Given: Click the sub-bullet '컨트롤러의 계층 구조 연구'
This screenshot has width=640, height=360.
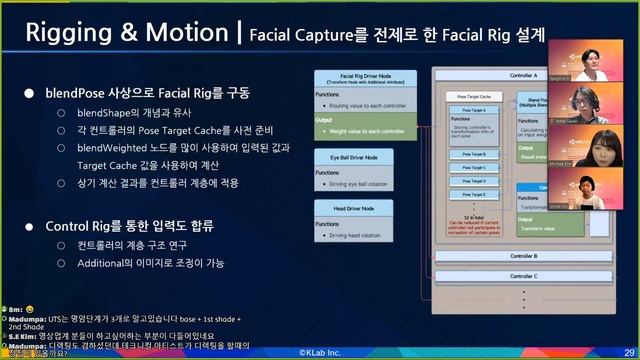Looking at the screenshot, I should click(132, 245).
